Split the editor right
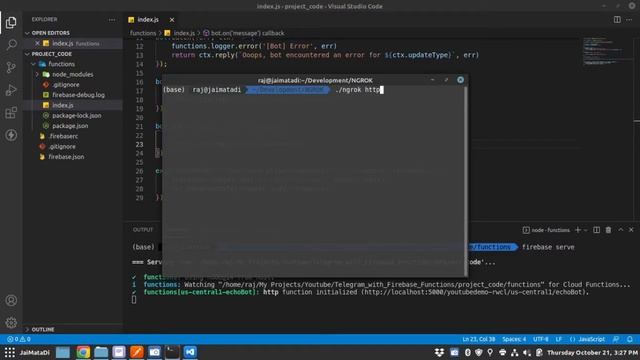This screenshot has height=360, width=640. [x=617, y=20]
